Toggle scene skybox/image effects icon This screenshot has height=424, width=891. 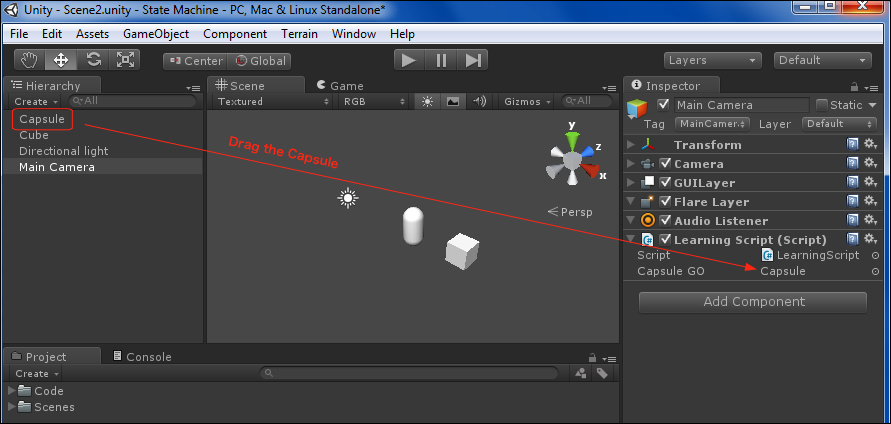pyautogui.click(x=453, y=101)
